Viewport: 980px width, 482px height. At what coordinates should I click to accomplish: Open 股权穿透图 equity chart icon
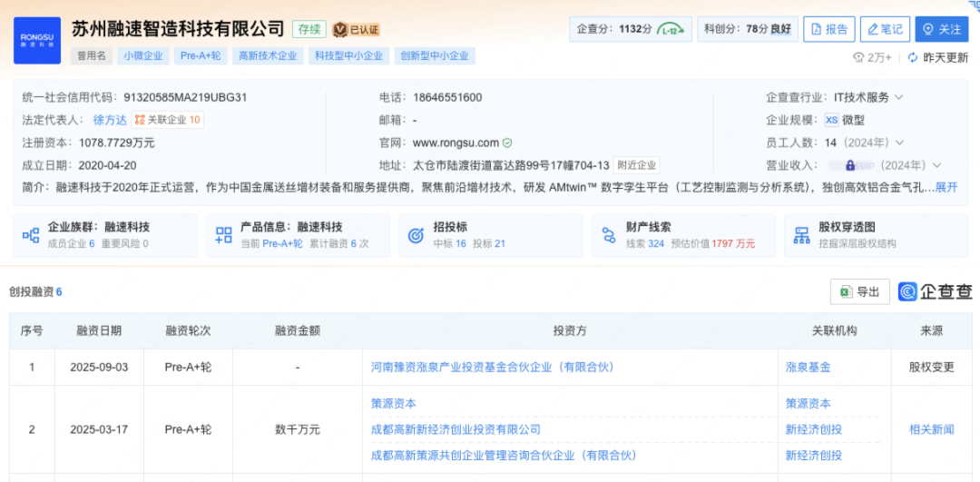click(x=801, y=235)
